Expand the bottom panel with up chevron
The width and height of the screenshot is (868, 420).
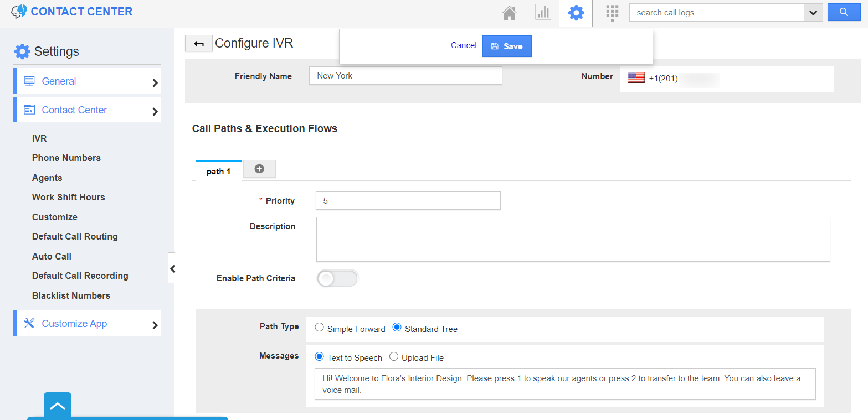[x=58, y=406]
